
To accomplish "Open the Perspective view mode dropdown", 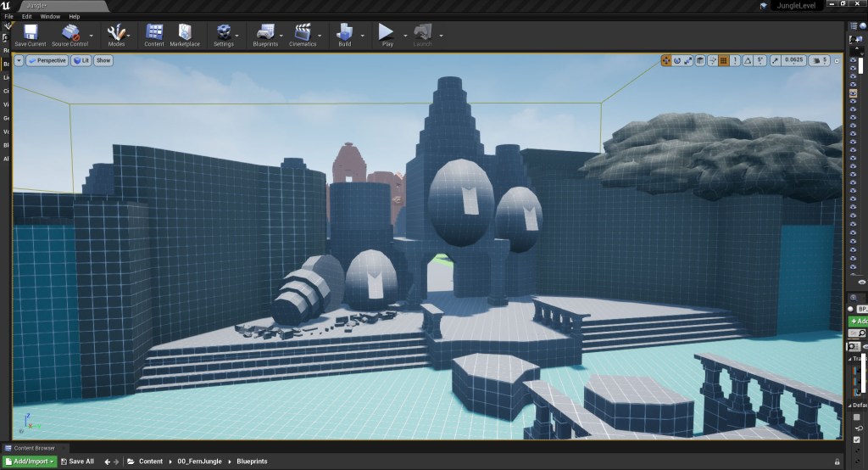I will tap(47, 60).
